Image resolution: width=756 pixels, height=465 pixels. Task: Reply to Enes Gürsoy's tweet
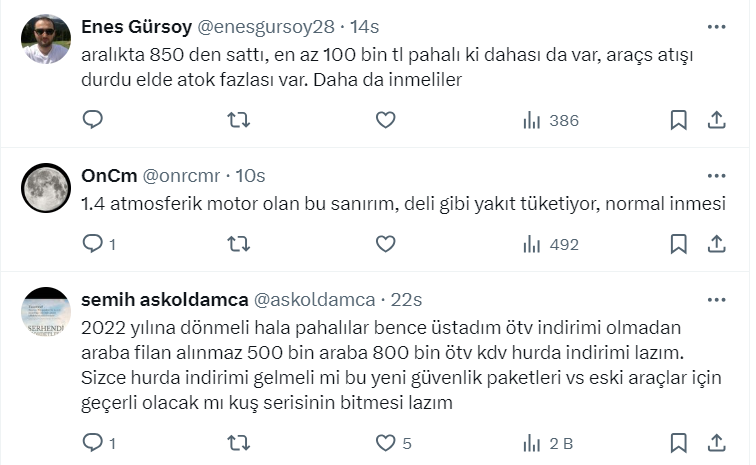93,120
